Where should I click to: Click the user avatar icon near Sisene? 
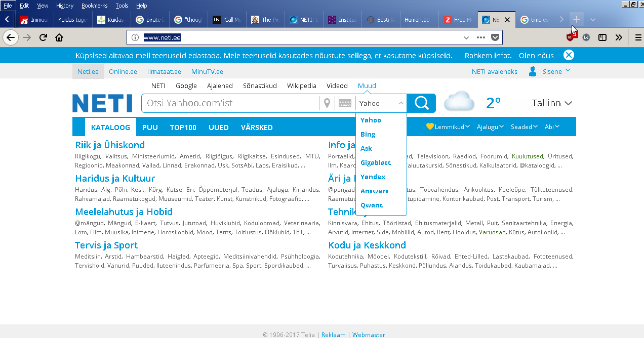(533, 71)
